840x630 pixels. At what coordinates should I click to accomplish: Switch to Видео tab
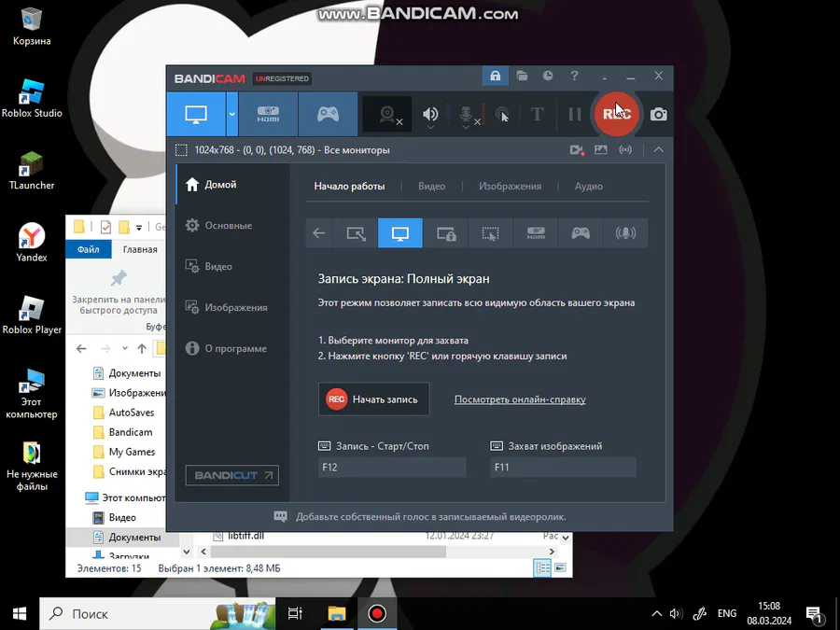click(432, 187)
